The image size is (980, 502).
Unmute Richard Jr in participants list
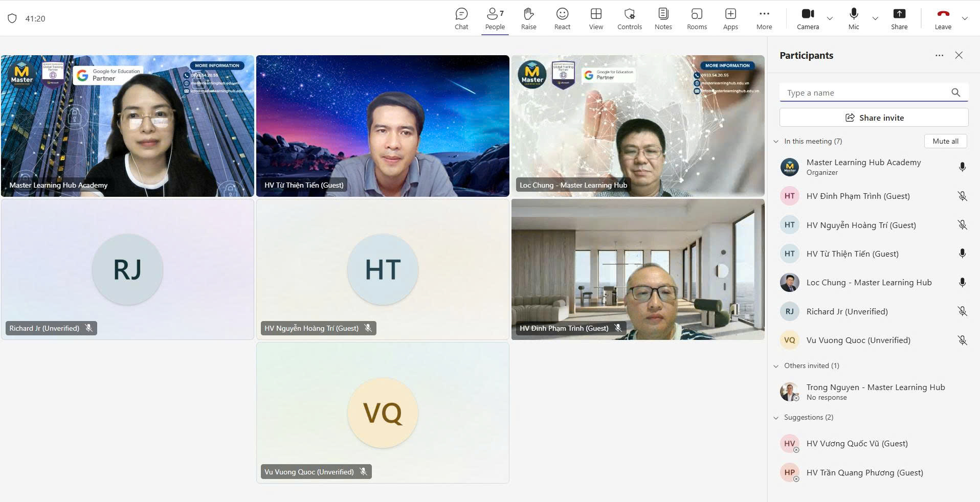(962, 311)
